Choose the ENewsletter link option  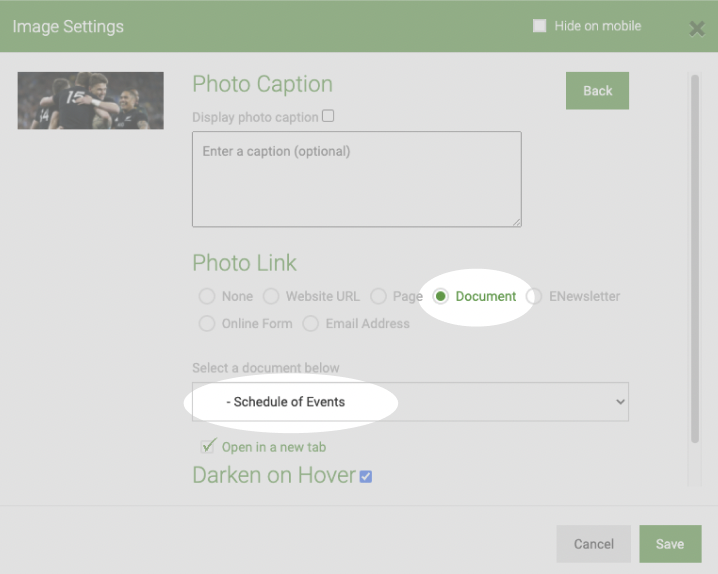(x=534, y=296)
